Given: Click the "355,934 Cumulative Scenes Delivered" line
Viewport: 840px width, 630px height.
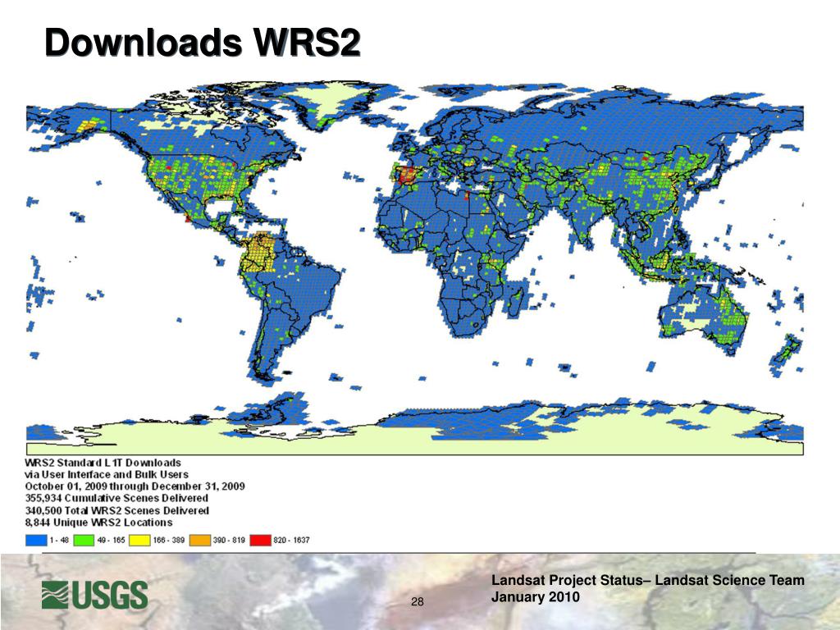Looking at the screenshot, I should click(x=116, y=498).
